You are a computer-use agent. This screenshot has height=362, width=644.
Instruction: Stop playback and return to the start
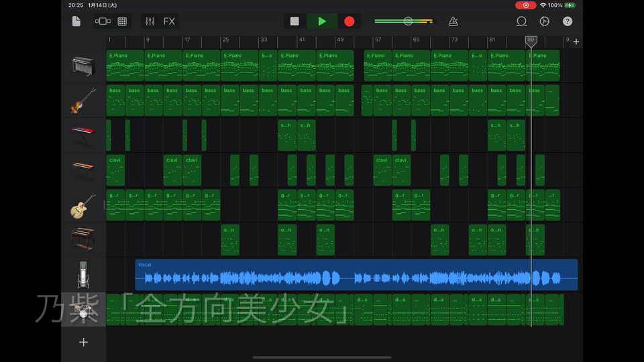pos(294,21)
